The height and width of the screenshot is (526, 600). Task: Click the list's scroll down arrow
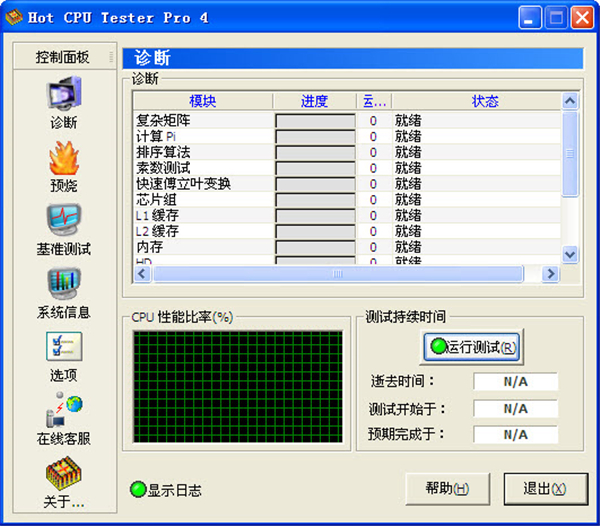pos(570,254)
